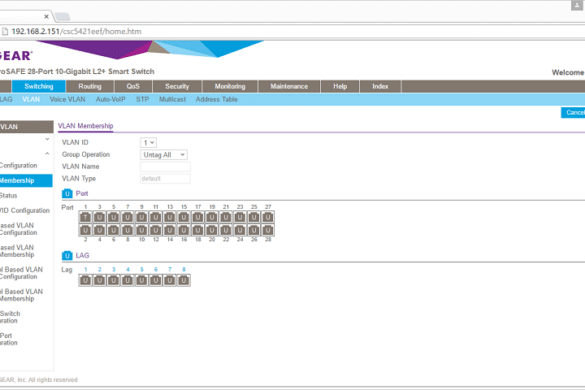Click port 23 membership icon

240,217
